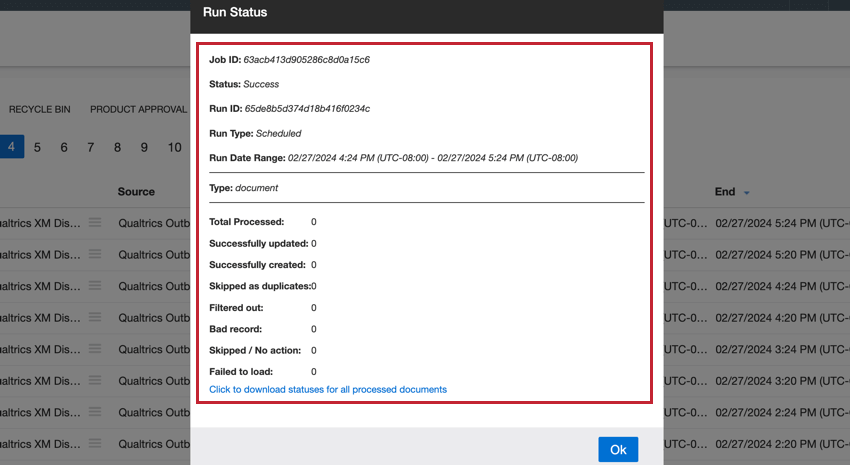Navigate to page 8
850x465 pixels.
click(117, 147)
